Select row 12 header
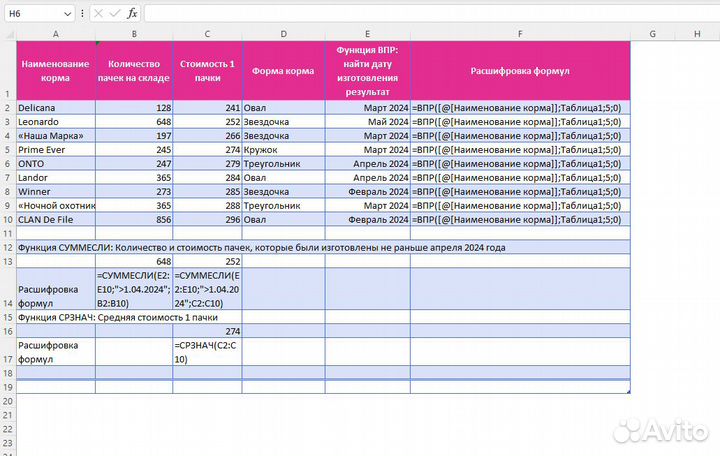 8,248
